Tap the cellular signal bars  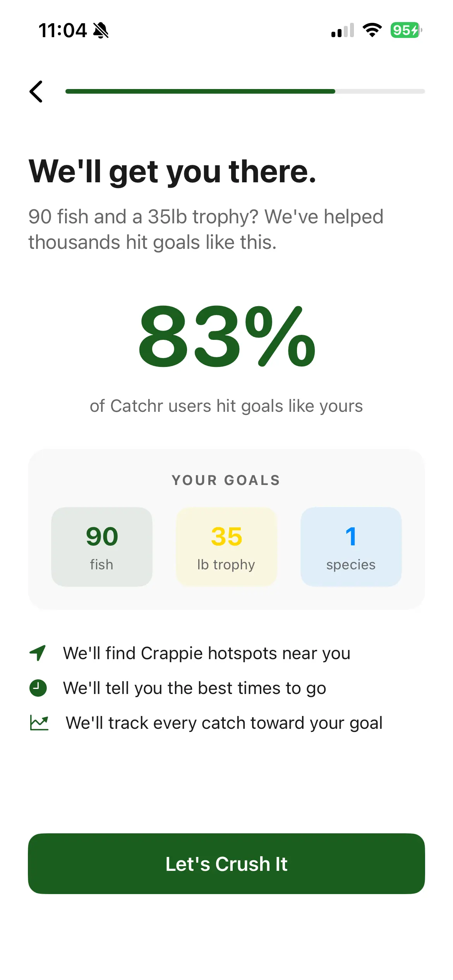coord(343,30)
